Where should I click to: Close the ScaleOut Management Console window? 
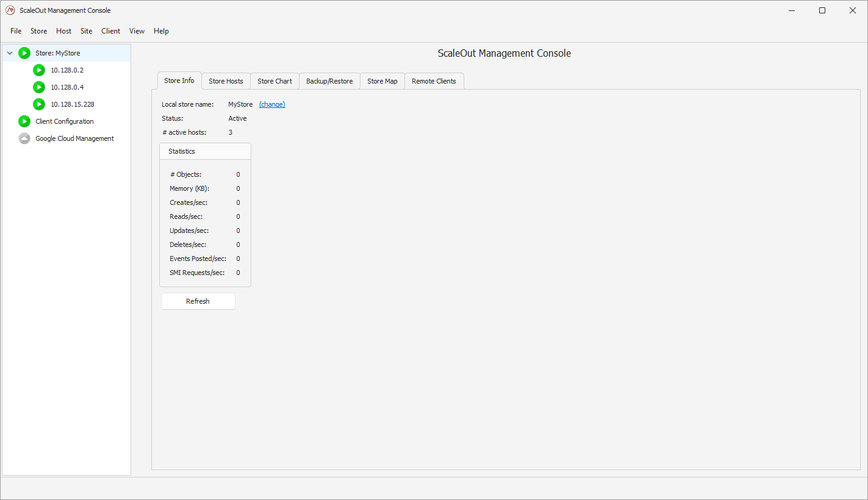[853, 10]
